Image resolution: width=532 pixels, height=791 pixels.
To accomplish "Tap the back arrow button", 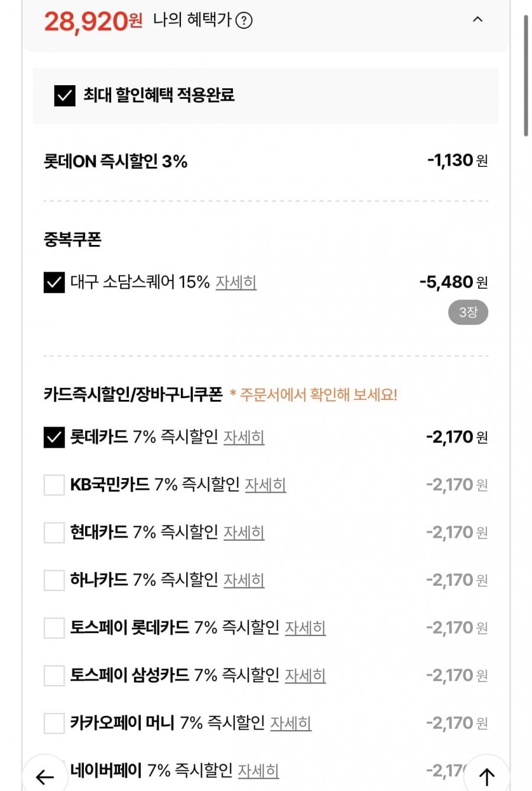I will coord(45,776).
